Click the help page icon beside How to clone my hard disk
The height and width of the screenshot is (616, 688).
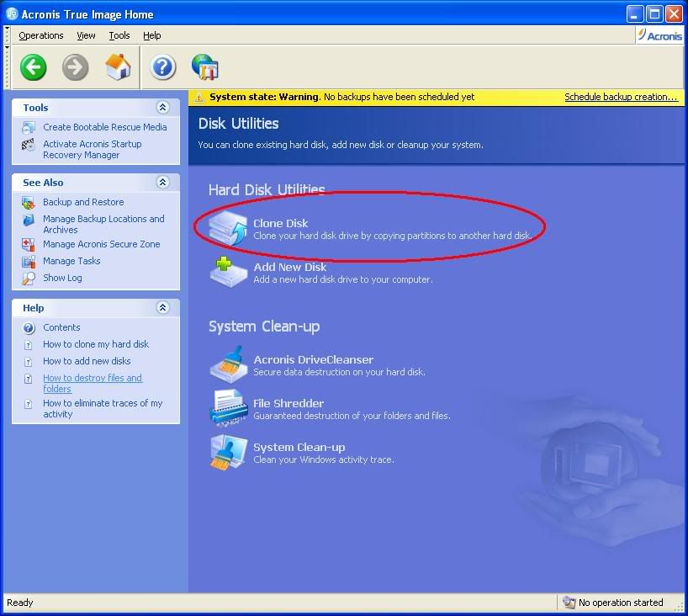coord(29,345)
